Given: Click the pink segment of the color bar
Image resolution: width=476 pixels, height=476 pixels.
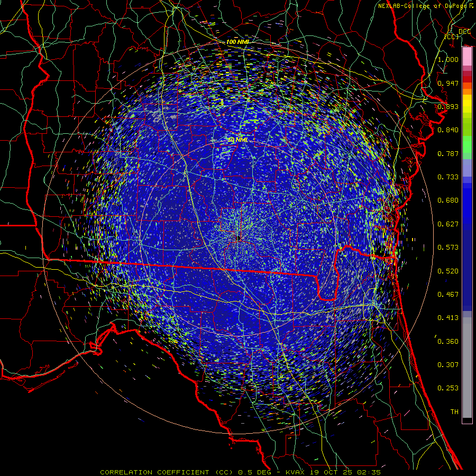Looking at the screenshot, I should 467,57.
